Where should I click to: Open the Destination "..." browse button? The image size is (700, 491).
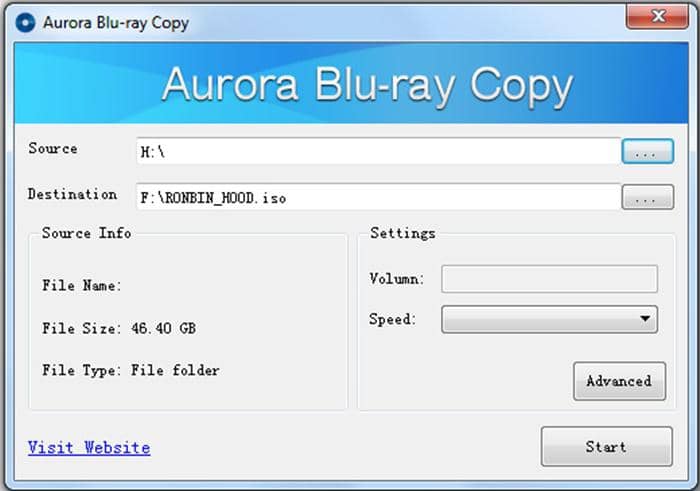(x=647, y=198)
